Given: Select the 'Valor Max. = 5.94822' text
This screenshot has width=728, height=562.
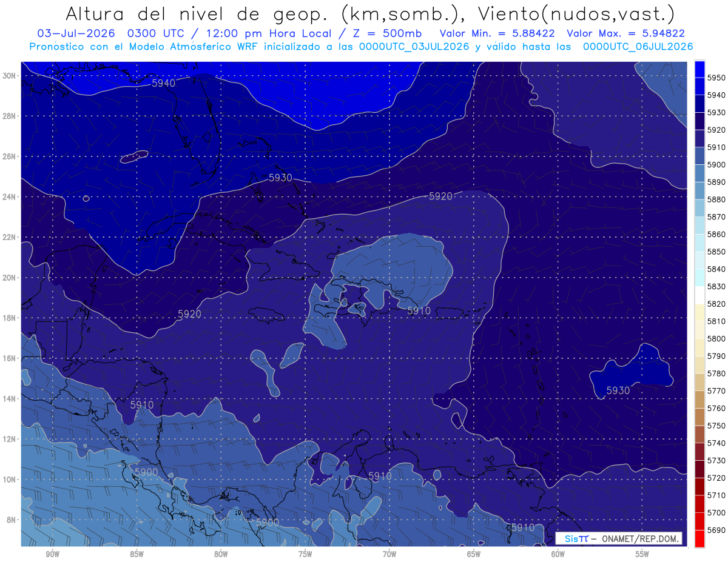Looking at the screenshot, I should (x=627, y=33).
